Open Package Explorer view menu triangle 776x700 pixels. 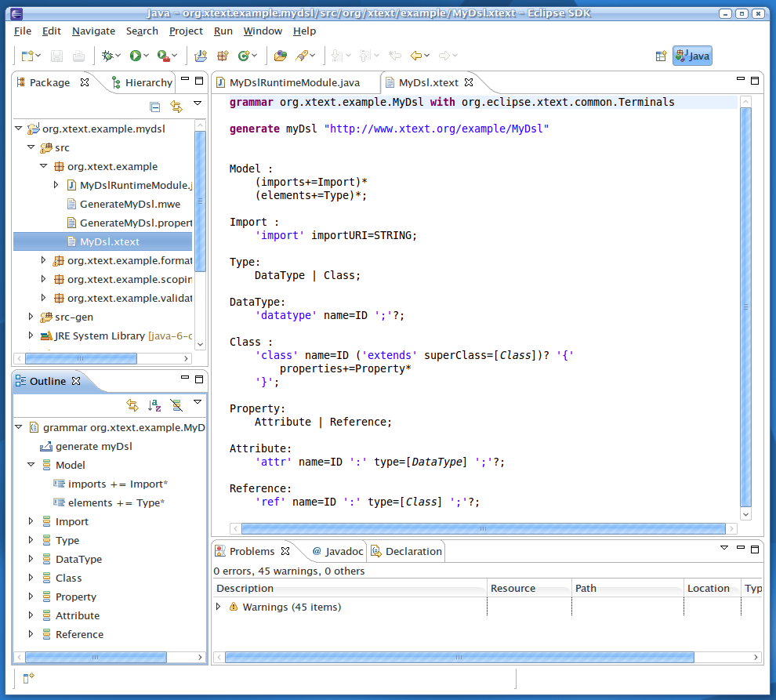point(198,103)
